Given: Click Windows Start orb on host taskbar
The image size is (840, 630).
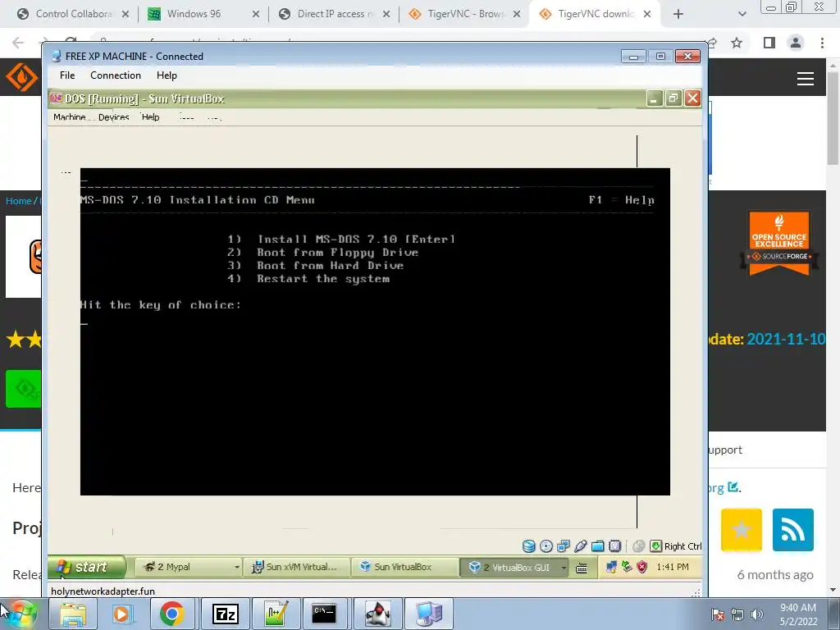Looking at the screenshot, I should point(21,614).
